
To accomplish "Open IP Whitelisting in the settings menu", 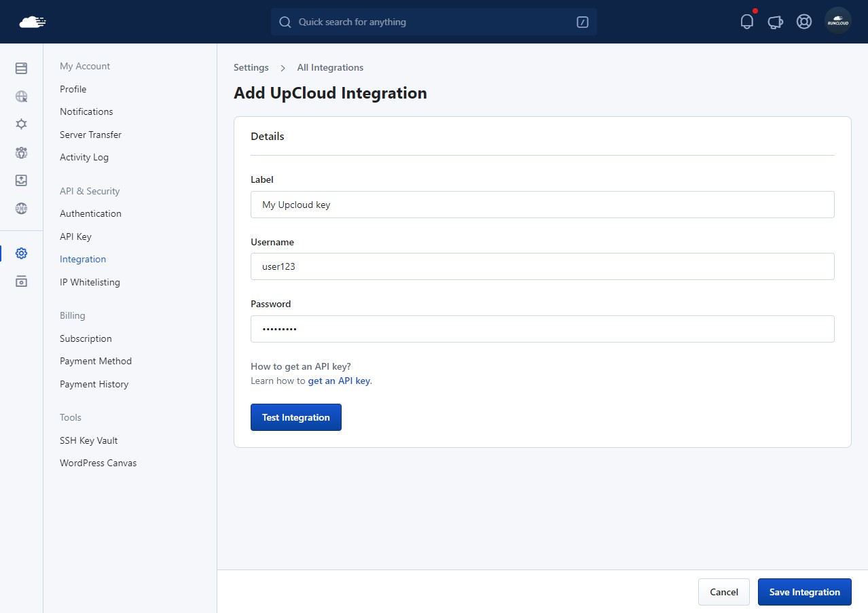I will (x=90, y=282).
